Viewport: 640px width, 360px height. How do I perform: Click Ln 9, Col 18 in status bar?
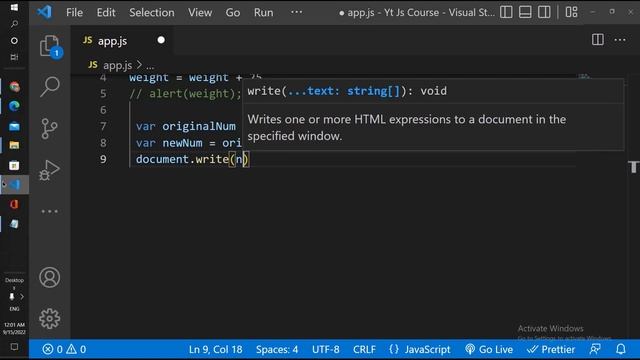point(216,349)
